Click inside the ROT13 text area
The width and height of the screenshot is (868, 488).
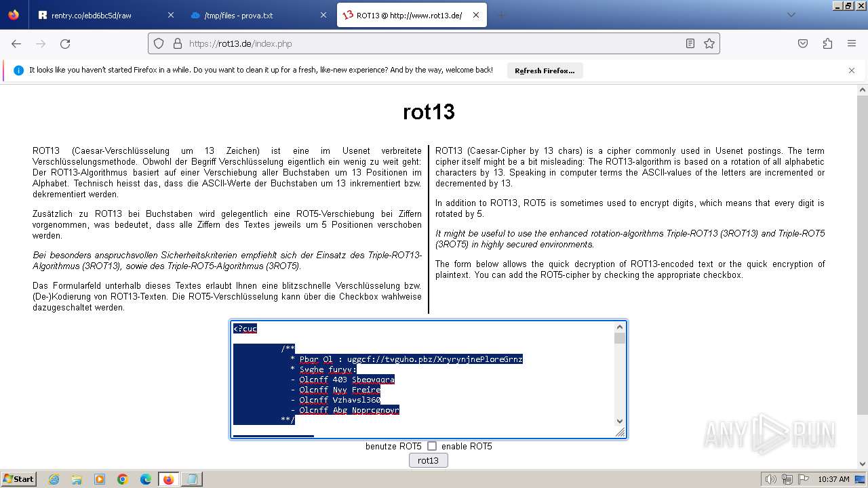(423, 380)
